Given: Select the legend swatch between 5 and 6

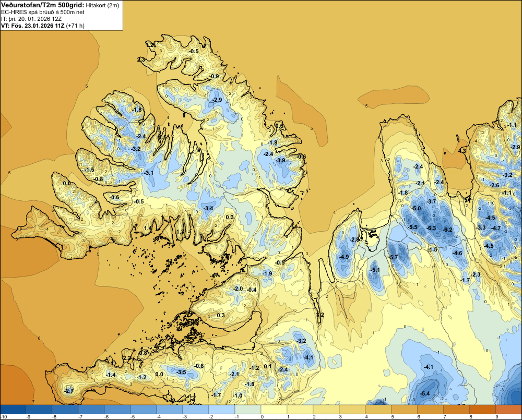Looking at the screenshot, I should [x=405, y=409].
